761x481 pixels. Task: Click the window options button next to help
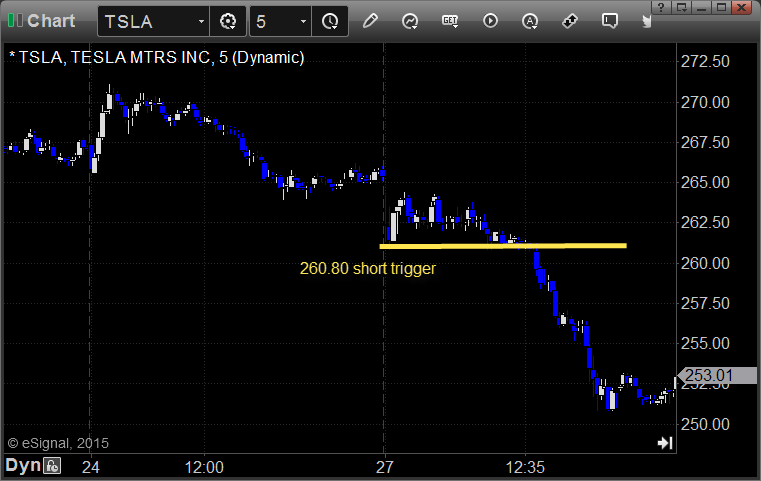682,7
